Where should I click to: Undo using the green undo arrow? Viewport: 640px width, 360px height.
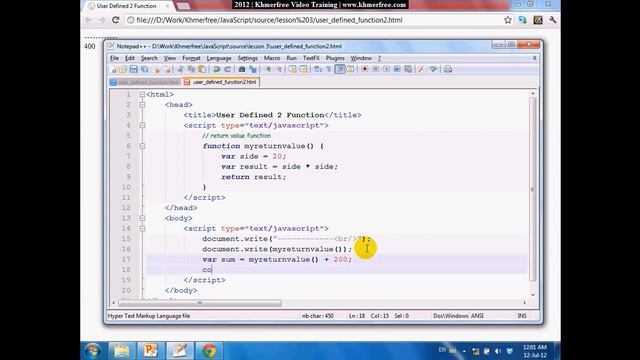point(216,69)
